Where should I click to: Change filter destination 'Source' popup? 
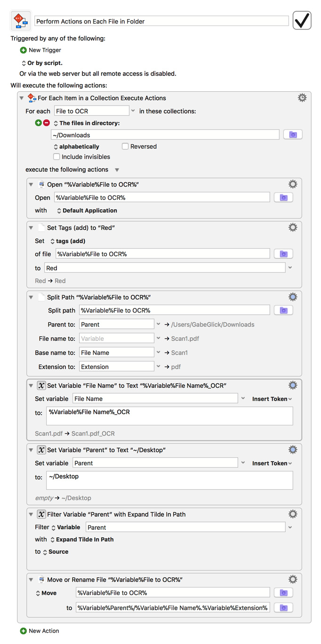pyautogui.click(x=56, y=552)
